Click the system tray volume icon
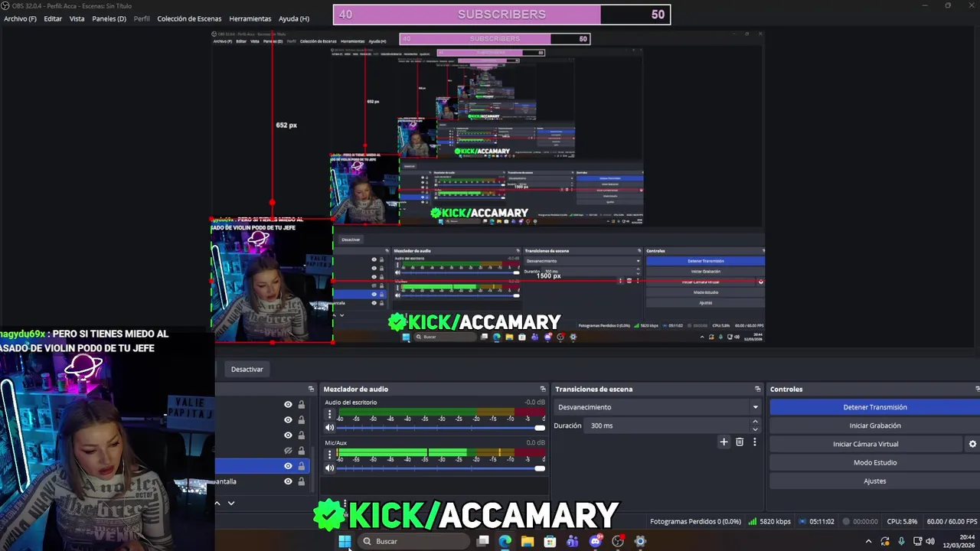The height and width of the screenshot is (551, 980). tap(930, 541)
